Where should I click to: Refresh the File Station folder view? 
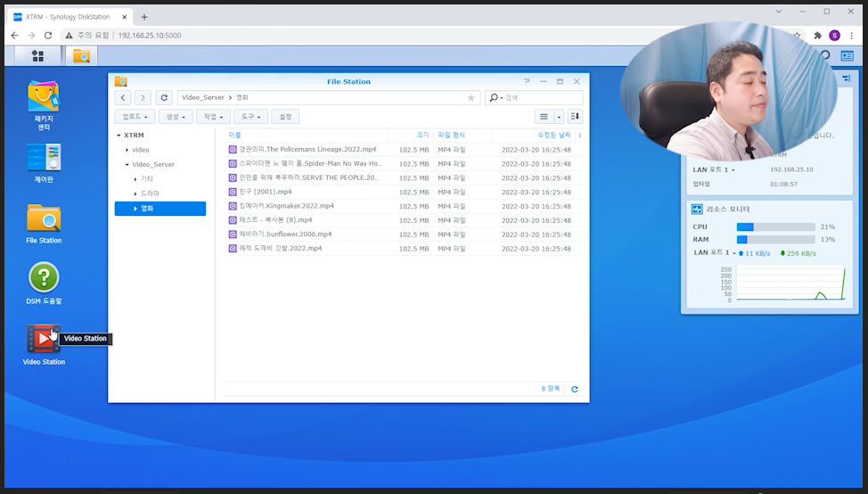coord(164,97)
